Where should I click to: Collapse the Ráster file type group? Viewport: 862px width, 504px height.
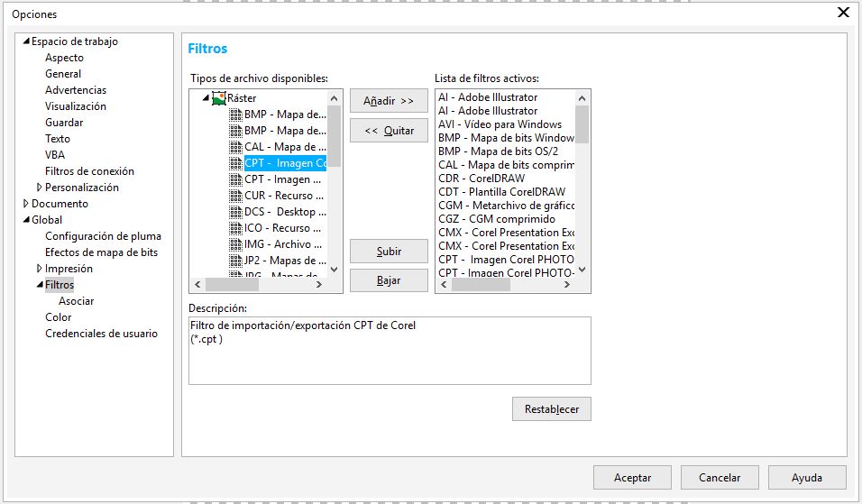click(x=206, y=98)
